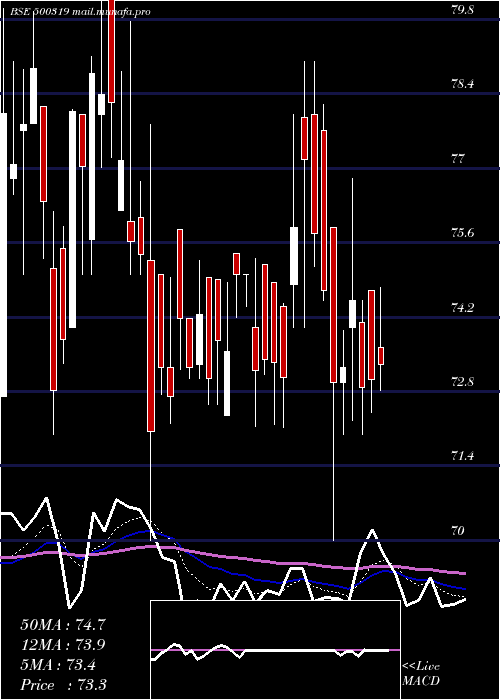Screen dimensions: 500x700
Task: Select the "Price : 73.3" legend entry
Action: 63,685
